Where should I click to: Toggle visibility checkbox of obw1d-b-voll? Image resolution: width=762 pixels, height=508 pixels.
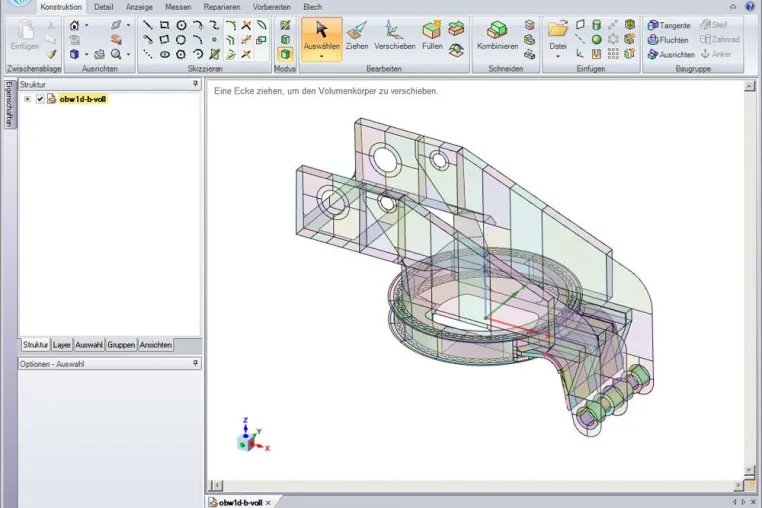[x=40, y=99]
